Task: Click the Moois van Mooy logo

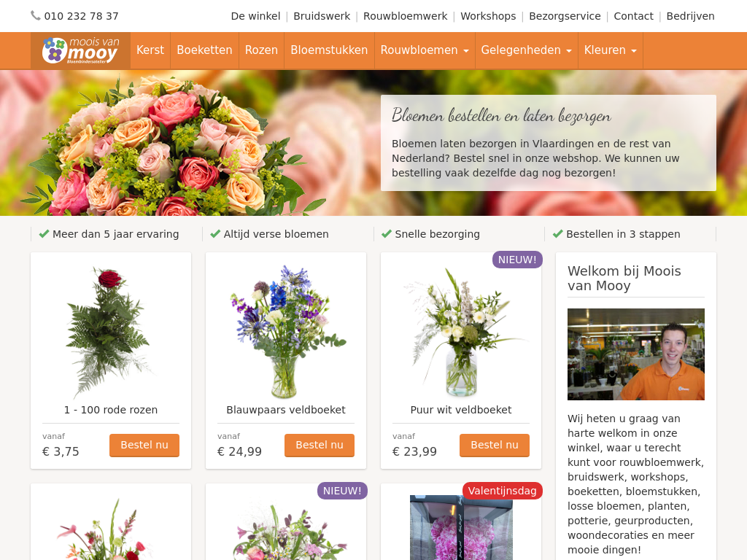Action: click(x=80, y=50)
